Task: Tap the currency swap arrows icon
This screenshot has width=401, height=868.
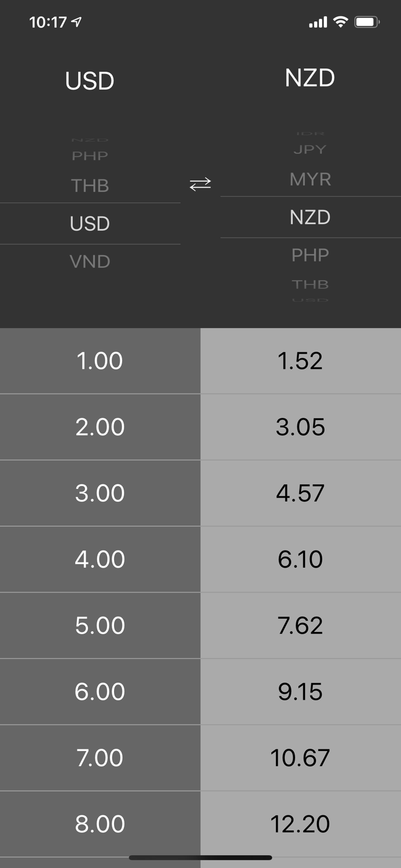Action: 199,185
